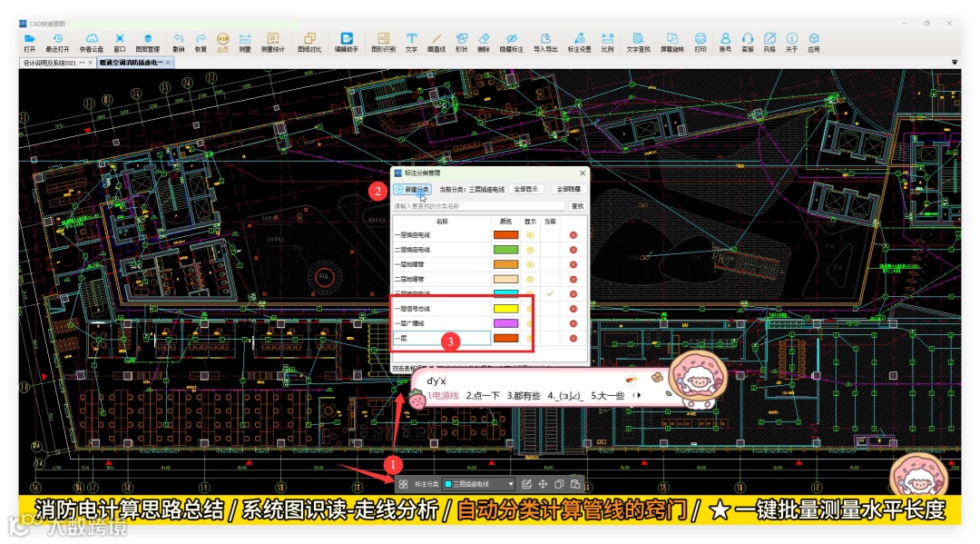This screenshot has height=544, width=980.
Task: Open 测量统计 measurement statistics
Action: point(272,43)
